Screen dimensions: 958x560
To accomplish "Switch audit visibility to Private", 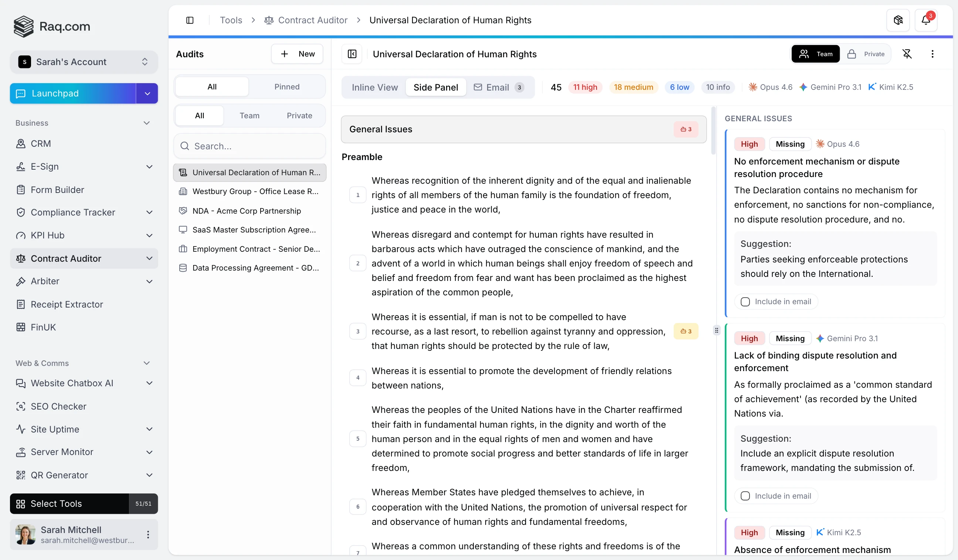I will tap(866, 54).
